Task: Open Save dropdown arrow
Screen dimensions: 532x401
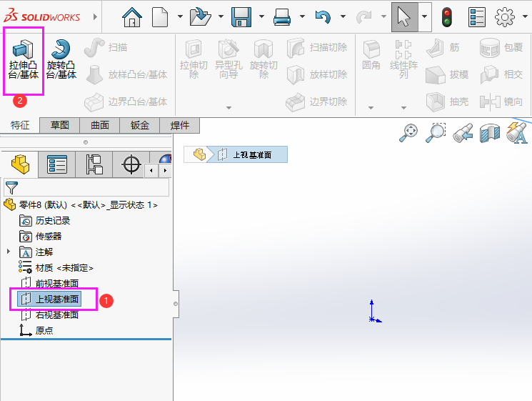Action: pyautogui.click(x=261, y=16)
